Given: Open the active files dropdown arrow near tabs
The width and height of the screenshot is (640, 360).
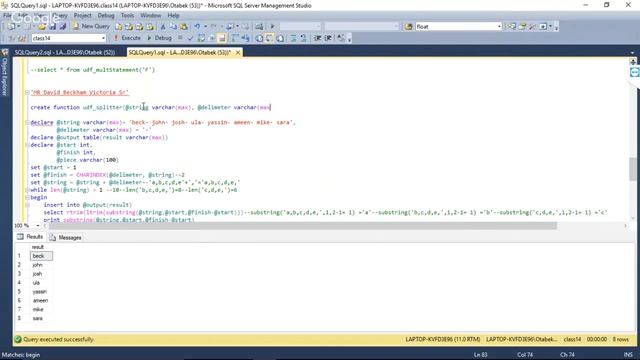Looking at the screenshot, I should tap(632, 53).
